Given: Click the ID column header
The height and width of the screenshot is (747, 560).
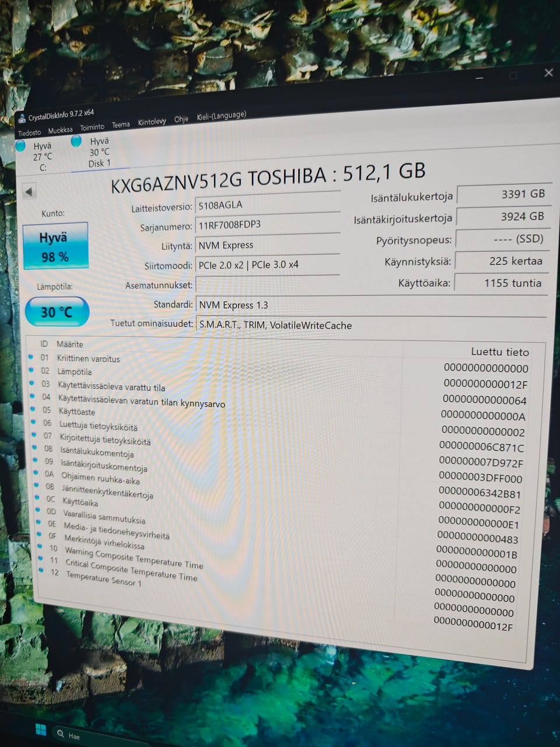Looking at the screenshot, I should tap(44, 344).
